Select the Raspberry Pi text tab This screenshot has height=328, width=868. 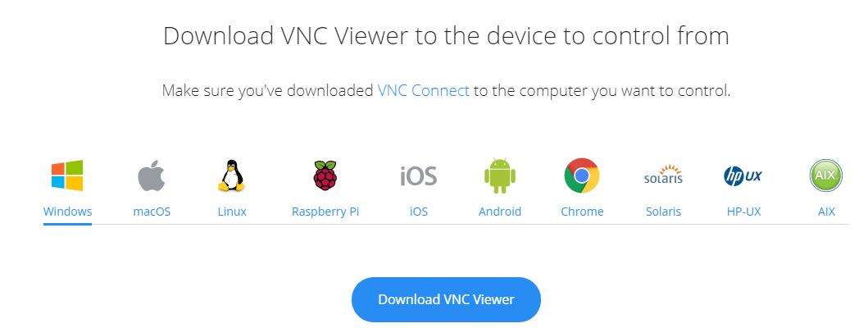tap(325, 211)
